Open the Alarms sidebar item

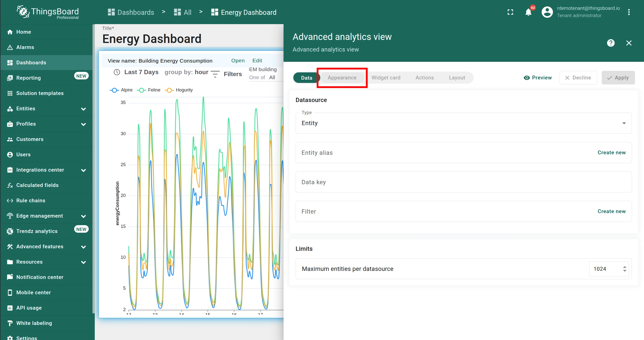point(46,47)
